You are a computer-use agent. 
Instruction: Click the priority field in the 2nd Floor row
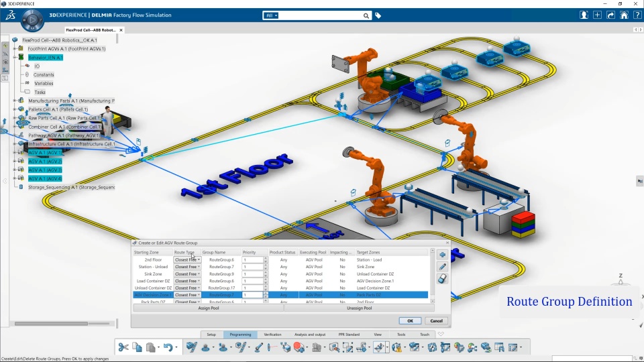coord(252,260)
